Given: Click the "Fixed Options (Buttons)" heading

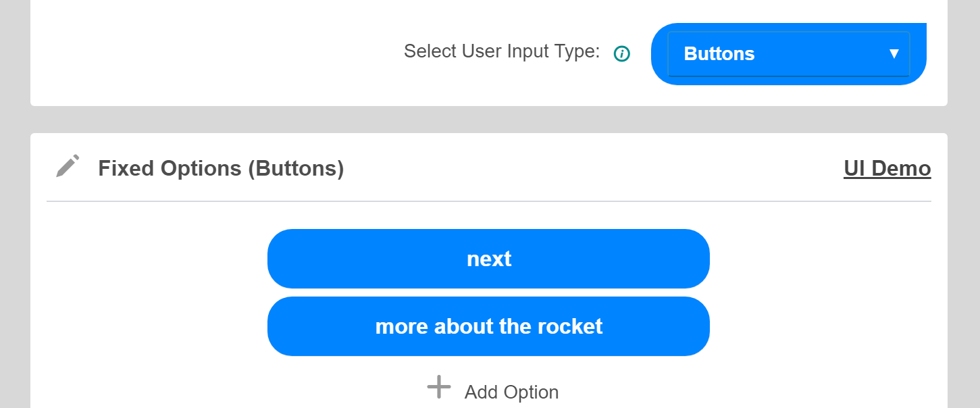Looking at the screenshot, I should pos(221,168).
